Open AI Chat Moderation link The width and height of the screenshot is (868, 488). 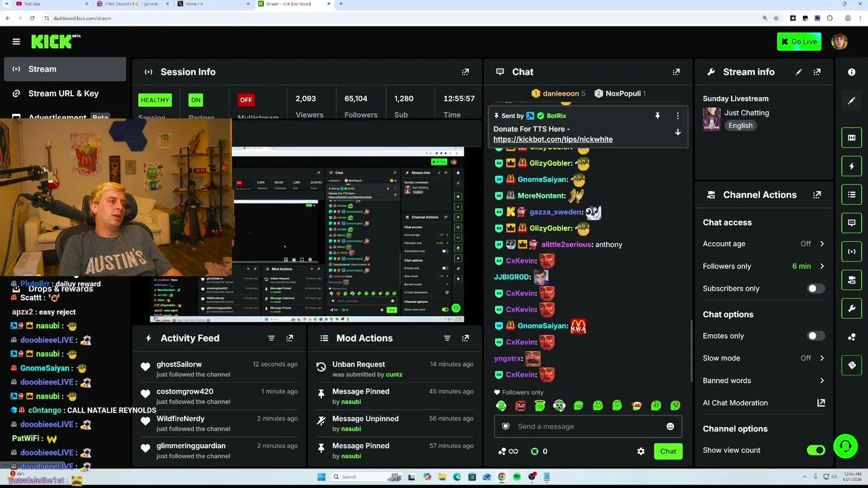coord(764,403)
